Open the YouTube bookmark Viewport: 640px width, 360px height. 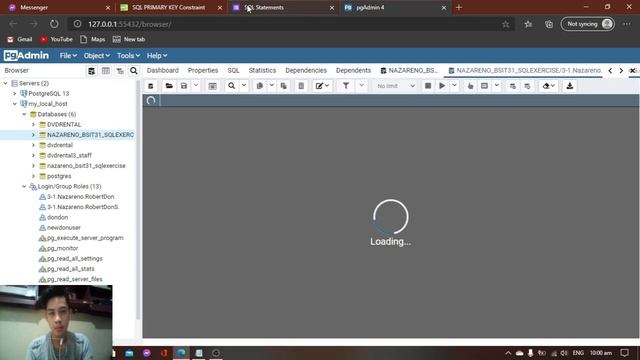[x=56, y=39]
